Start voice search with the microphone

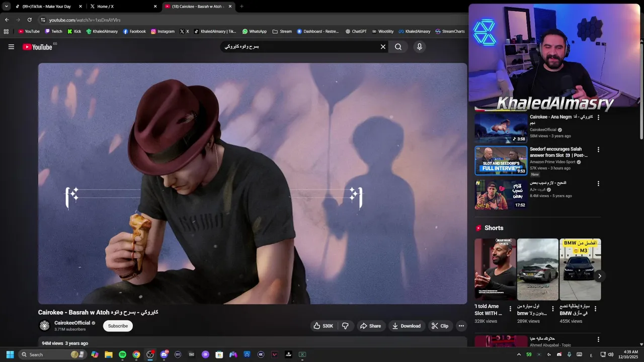420,47
